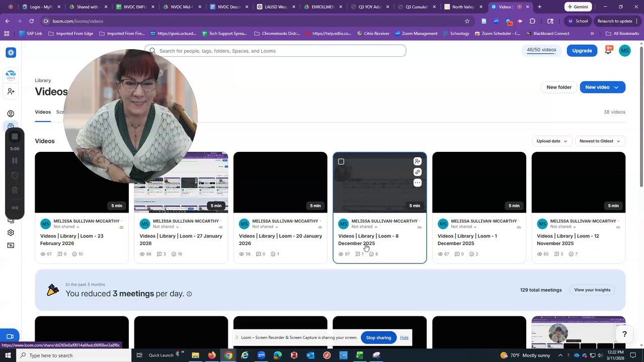
Task: Show hidden bookmarks with the chevron
Action: pos(592,34)
